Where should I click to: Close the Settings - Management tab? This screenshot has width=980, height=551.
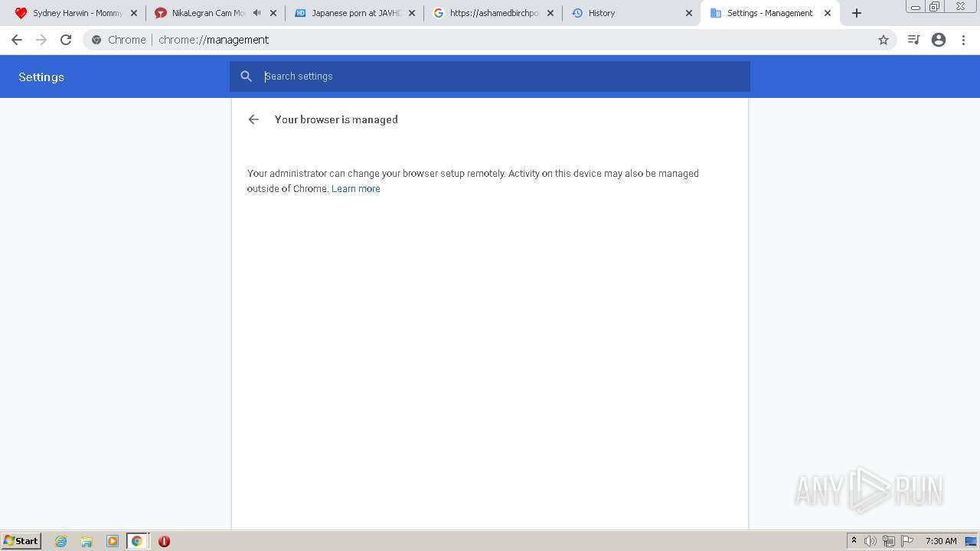(827, 13)
